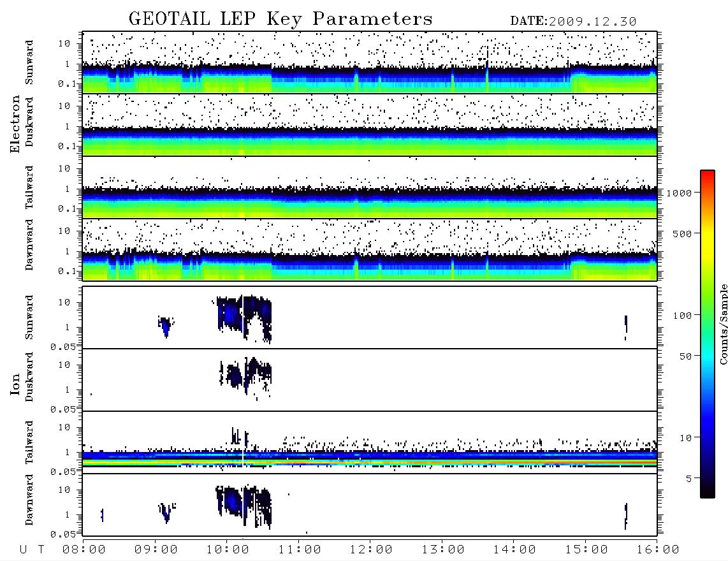Click the 500 color bar tick label
The width and height of the screenshot is (728, 561).
tap(682, 234)
